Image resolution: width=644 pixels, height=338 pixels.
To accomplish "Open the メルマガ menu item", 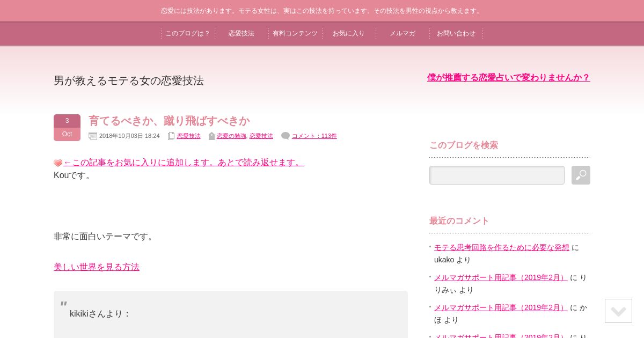I will tap(402, 33).
